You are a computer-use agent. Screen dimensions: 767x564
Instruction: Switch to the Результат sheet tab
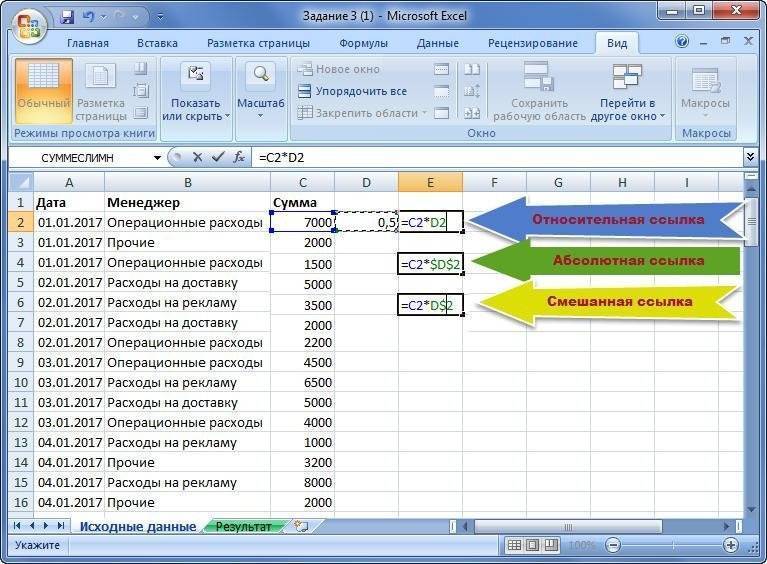[243, 526]
